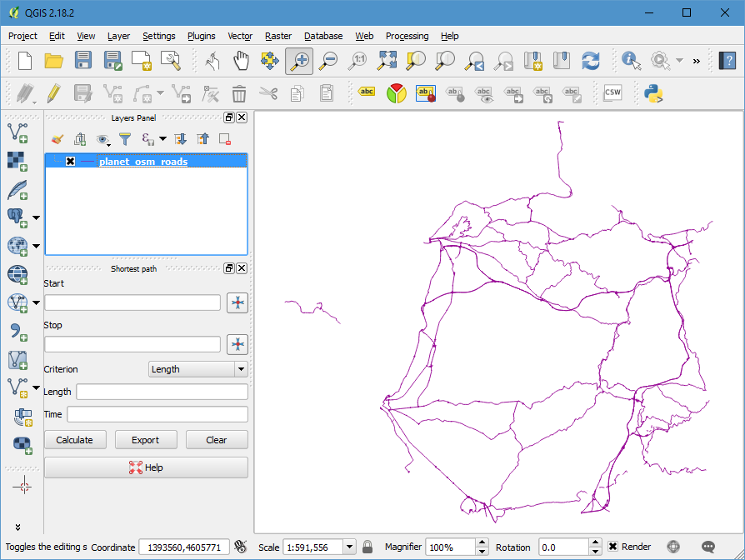The image size is (745, 560).
Task: Expand the run feature action dropdown arrow
Action: [679, 61]
